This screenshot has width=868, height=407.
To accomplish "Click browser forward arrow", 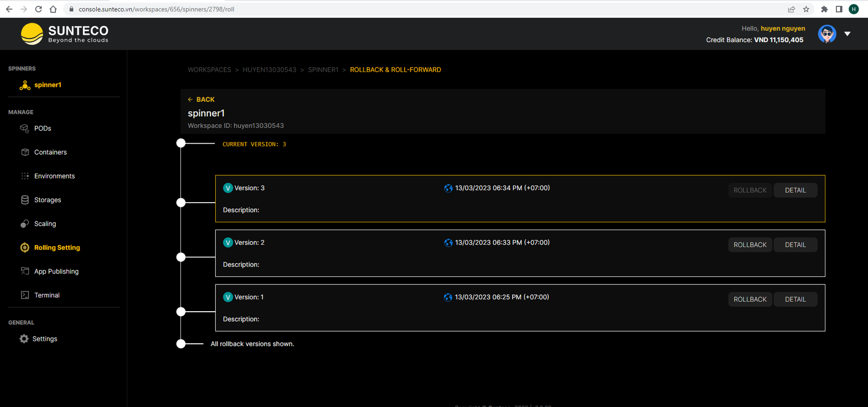I will tap(24, 9).
